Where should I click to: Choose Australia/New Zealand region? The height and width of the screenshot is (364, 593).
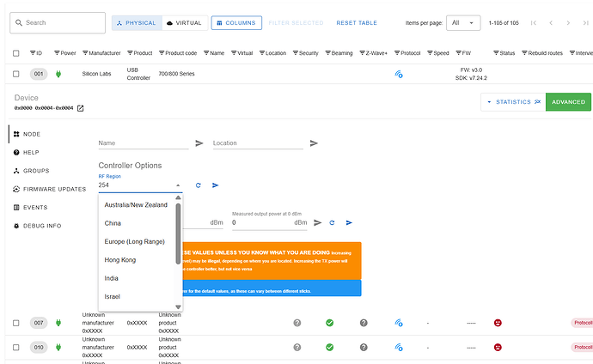click(136, 205)
